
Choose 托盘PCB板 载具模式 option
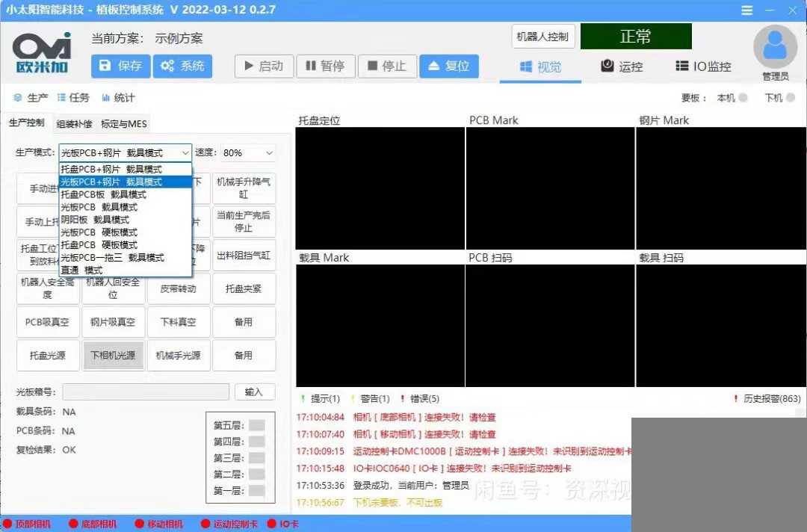126,194
